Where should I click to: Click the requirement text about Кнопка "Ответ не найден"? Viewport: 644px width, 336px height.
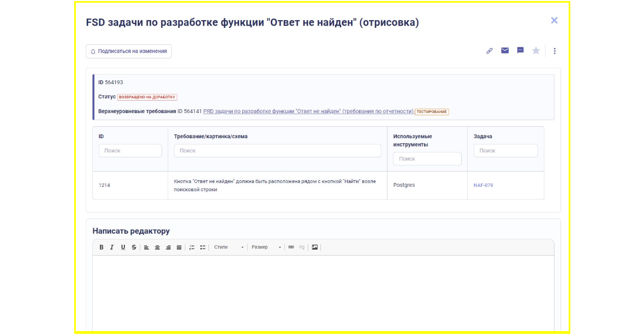pyautogui.click(x=275, y=185)
